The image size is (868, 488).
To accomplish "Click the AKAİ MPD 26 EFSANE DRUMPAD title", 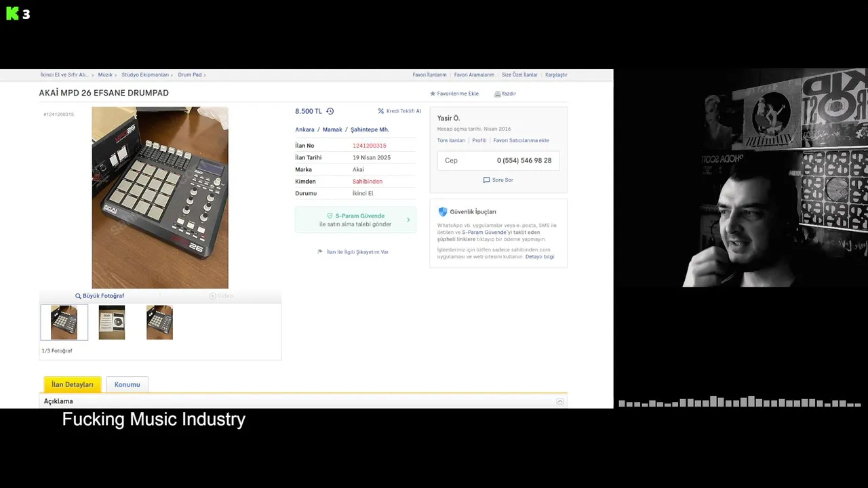I will [x=104, y=93].
